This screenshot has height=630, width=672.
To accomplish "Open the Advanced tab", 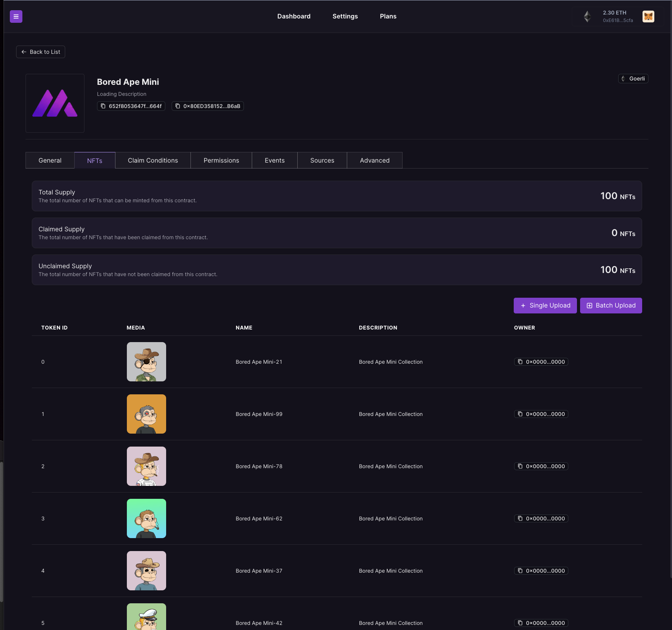I will tap(375, 160).
